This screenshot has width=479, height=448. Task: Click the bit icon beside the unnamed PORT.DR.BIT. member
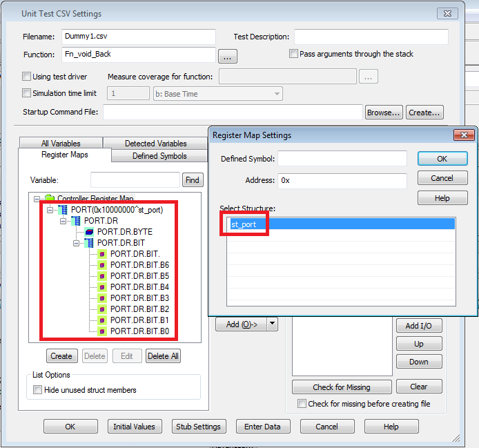[102, 254]
